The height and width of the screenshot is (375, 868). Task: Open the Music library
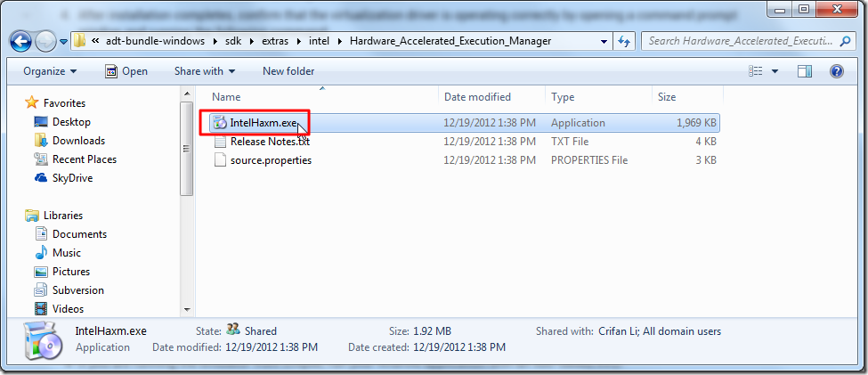coord(67,253)
